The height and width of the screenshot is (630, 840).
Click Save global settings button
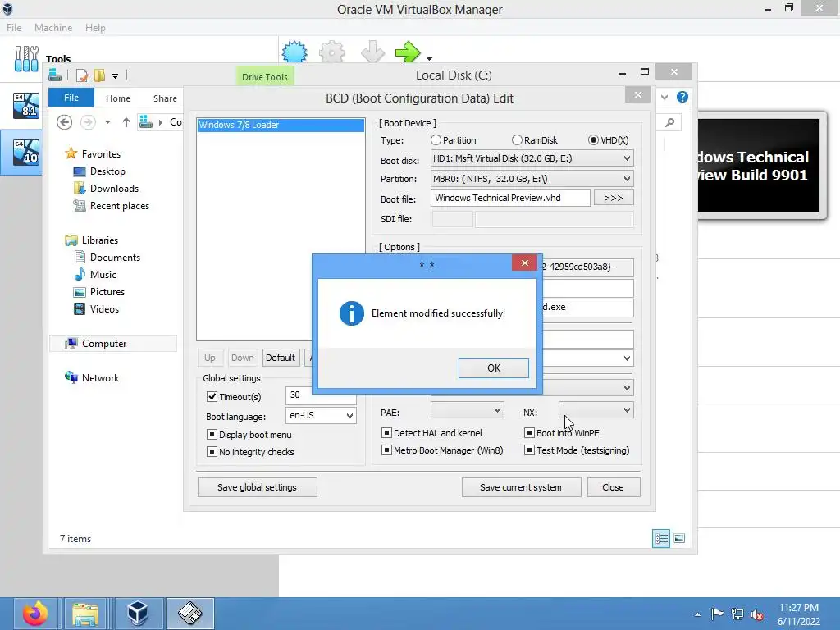point(257,487)
